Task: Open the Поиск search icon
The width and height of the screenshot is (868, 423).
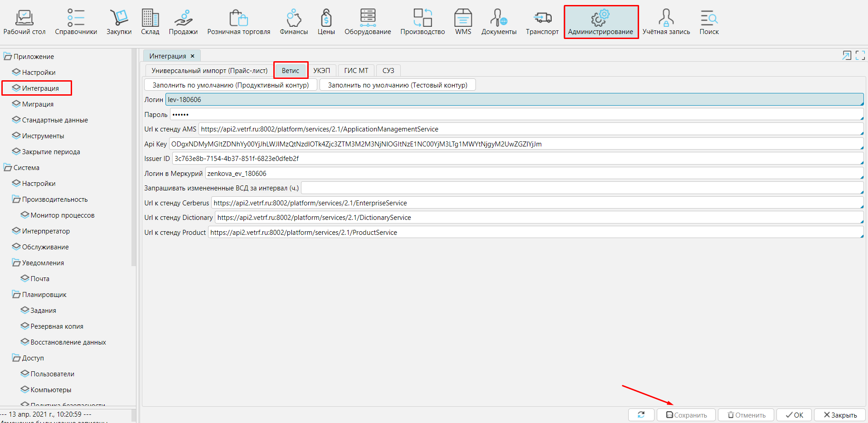Action: [x=709, y=18]
